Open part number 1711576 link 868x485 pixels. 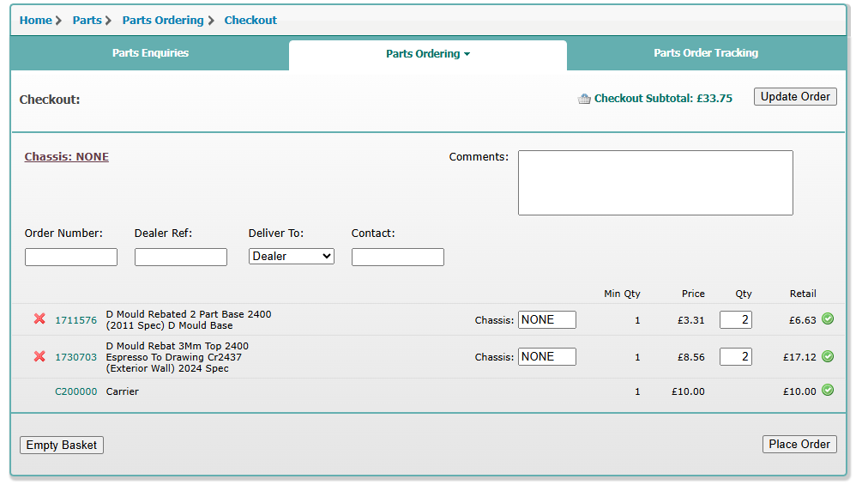tap(75, 320)
